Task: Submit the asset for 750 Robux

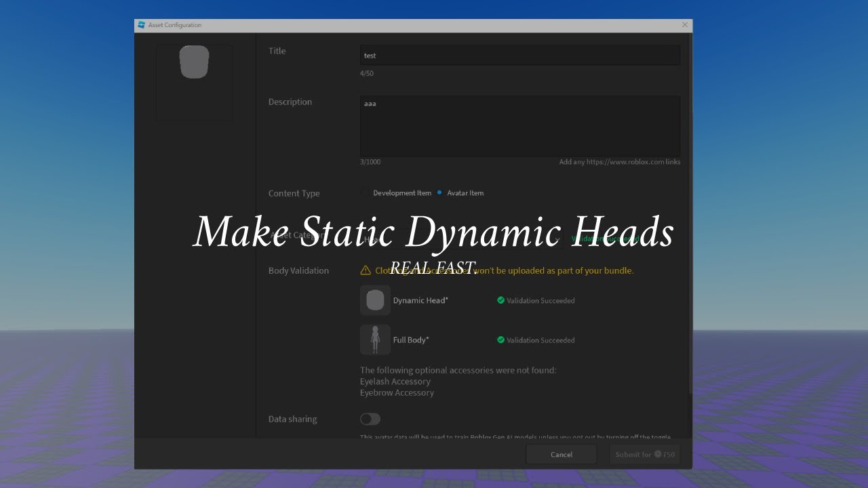Action: point(644,454)
